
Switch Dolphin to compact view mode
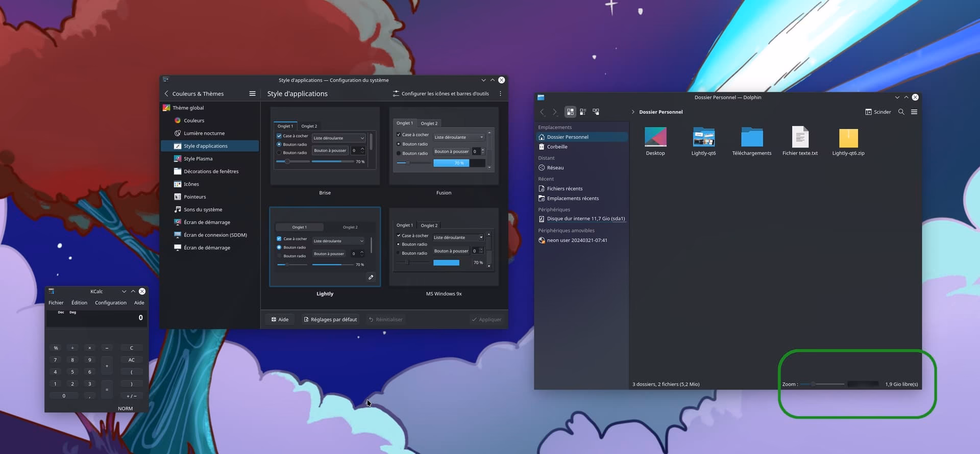[583, 112]
